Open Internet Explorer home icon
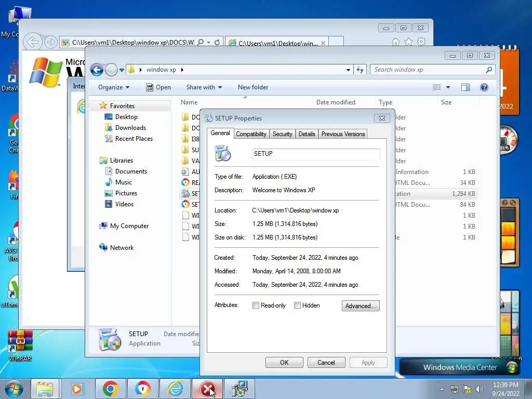Screen dimensions: 532x399 [395, 42]
